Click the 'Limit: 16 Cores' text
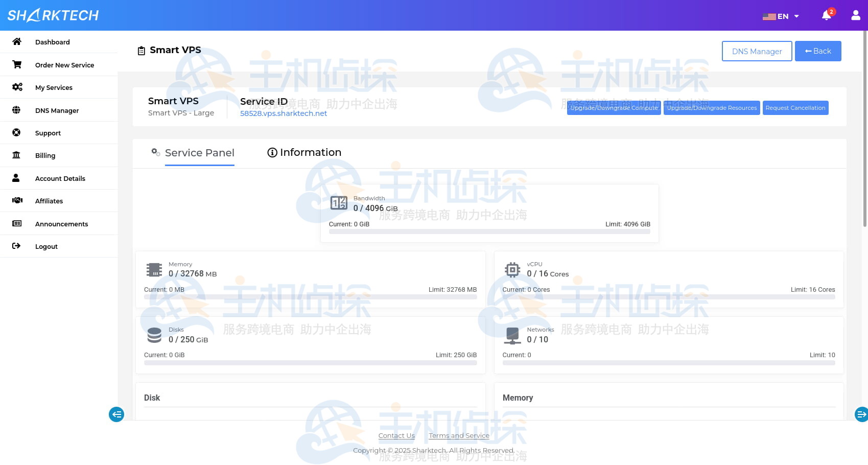 click(x=813, y=290)
